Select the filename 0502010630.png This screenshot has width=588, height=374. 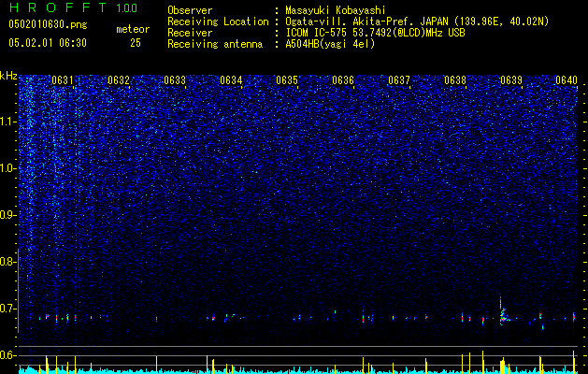[x=48, y=25]
